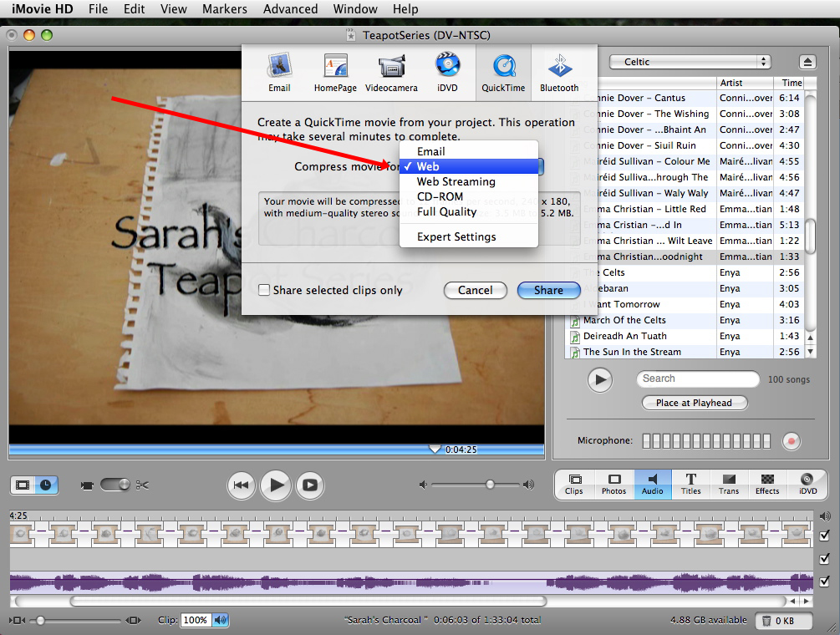Open the Effects pane

(x=767, y=484)
